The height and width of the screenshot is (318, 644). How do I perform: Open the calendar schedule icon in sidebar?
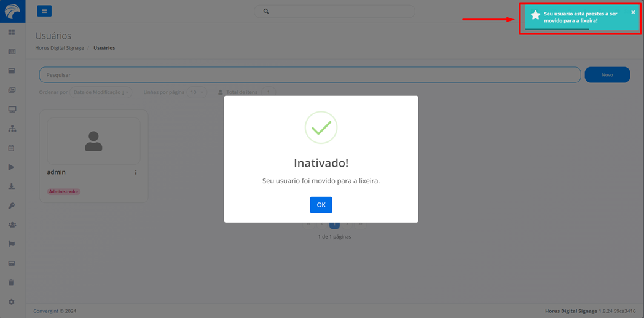[x=12, y=148]
